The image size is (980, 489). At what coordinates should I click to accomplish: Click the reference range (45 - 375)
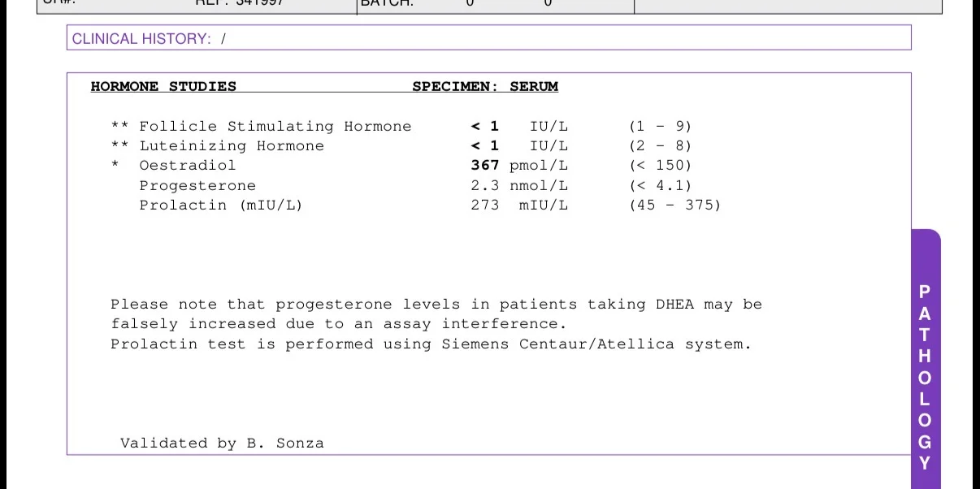click(675, 205)
